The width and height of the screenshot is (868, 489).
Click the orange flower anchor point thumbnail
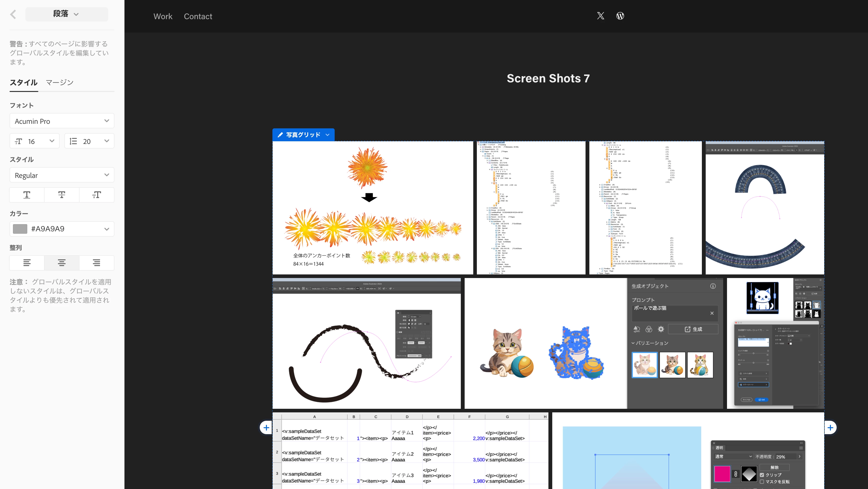[373, 208]
